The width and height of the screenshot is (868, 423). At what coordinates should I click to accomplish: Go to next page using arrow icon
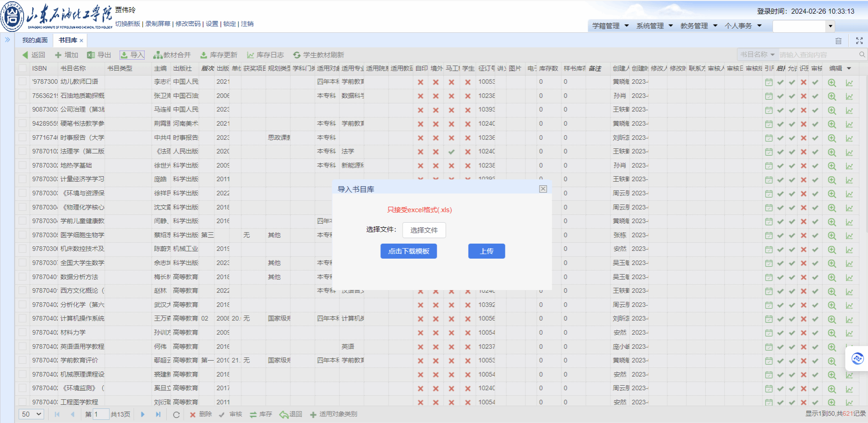pos(143,414)
